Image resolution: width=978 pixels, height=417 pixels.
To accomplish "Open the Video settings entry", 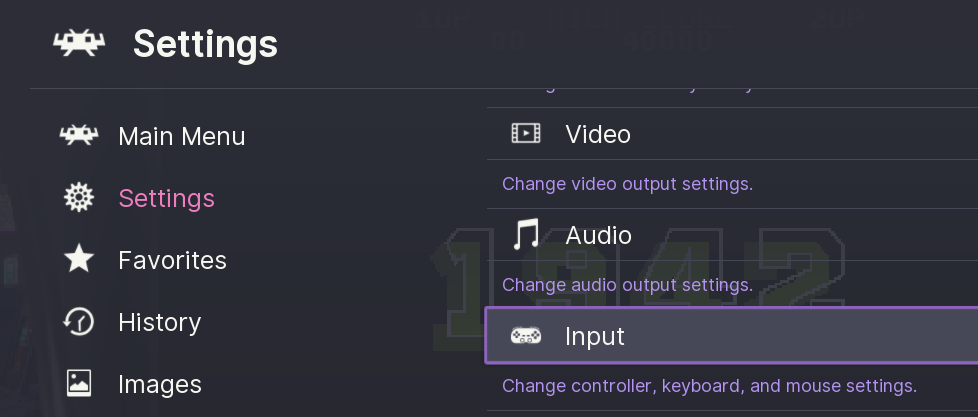I will (x=598, y=134).
